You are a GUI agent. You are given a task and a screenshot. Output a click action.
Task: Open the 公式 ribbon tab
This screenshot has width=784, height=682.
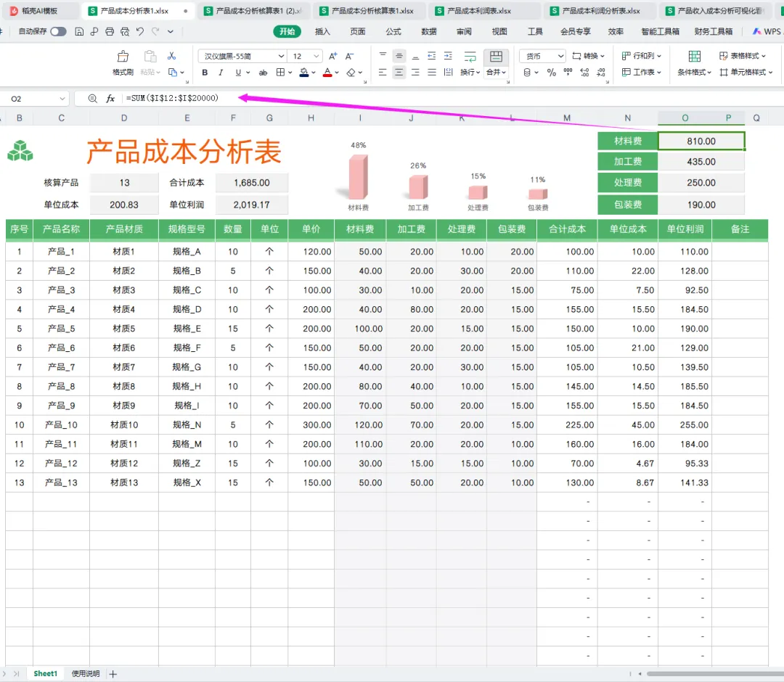(393, 31)
